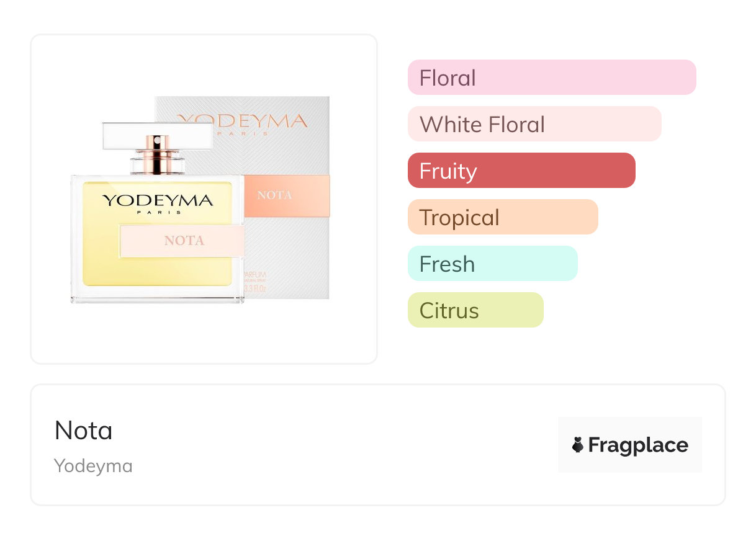Click the Fruity label text
756x536 pixels.
coord(448,171)
